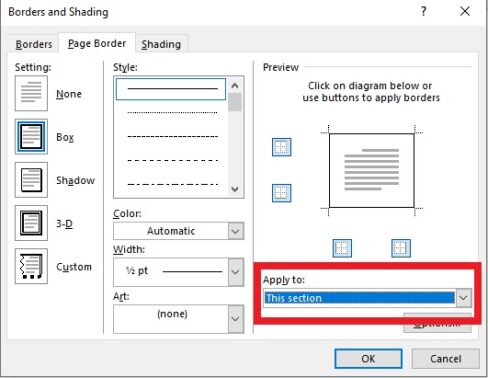488x378 pixels.
Task: Select the 3-D border setting icon
Action: click(31, 223)
